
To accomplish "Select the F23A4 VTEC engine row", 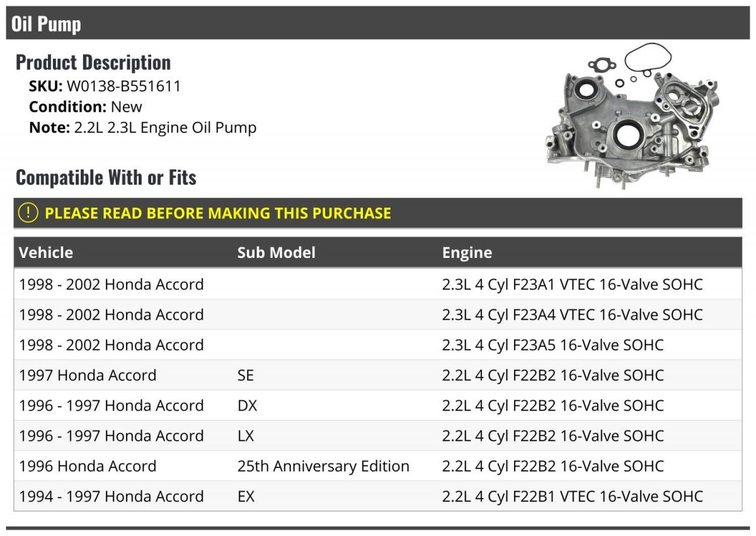I will (378, 315).
